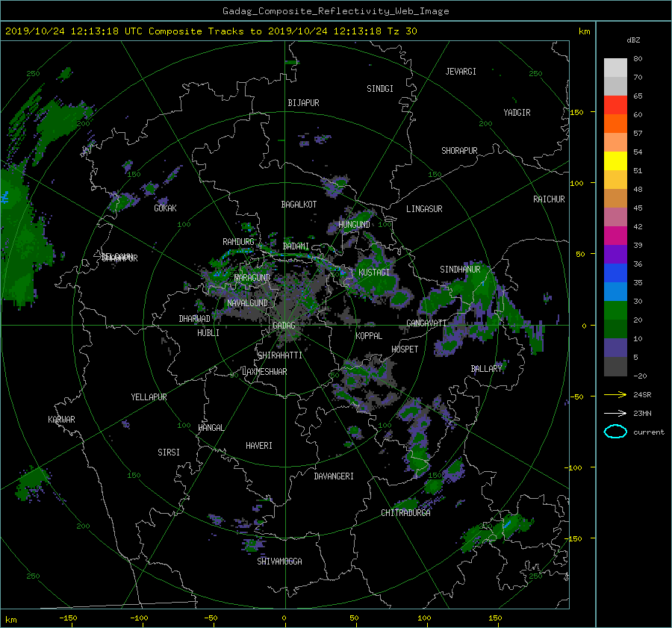Click the DHARWAD city label
This screenshot has height=628, width=672.
coord(195,319)
